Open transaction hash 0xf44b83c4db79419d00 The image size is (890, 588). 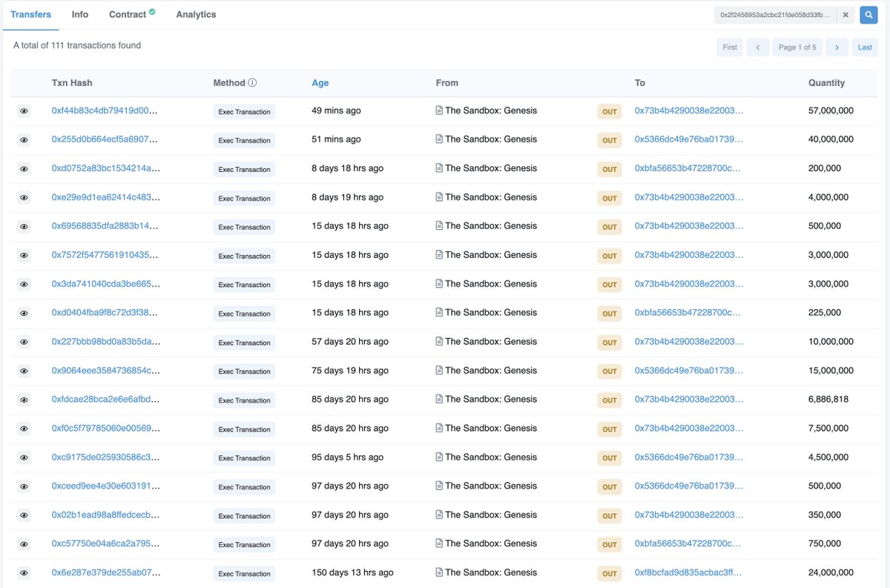105,110
